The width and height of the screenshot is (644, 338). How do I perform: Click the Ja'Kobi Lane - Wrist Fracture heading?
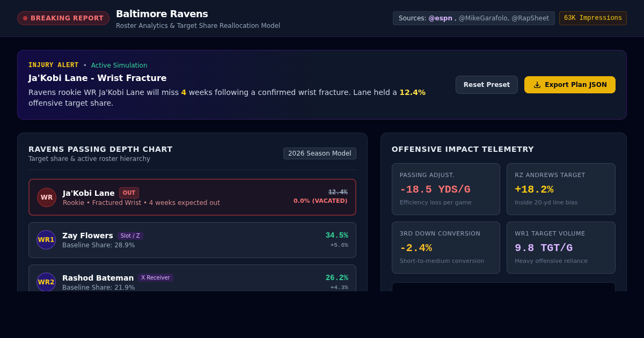[98, 78]
